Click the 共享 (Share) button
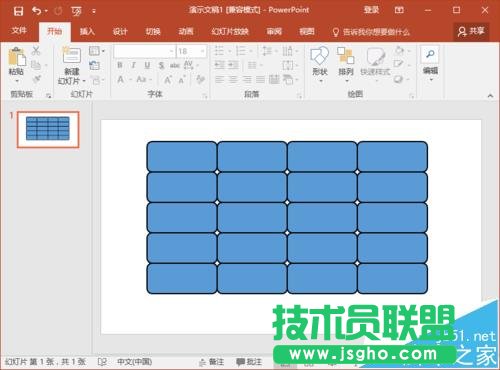Viewport: 500px width, 370px height. (x=471, y=31)
